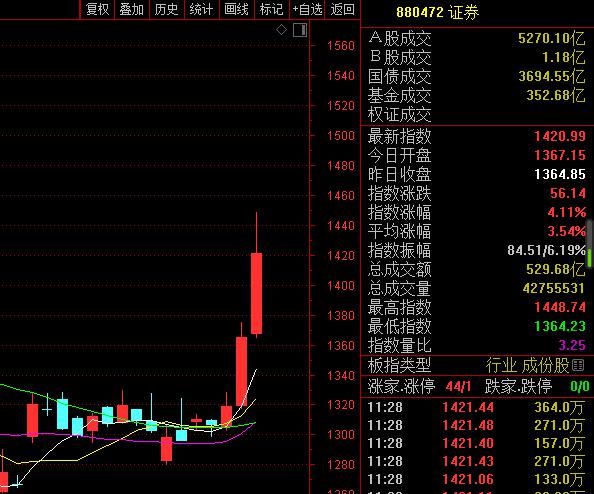
Task: Click the 昨日收盘 value 1364.85
Action: click(x=560, y=174)
